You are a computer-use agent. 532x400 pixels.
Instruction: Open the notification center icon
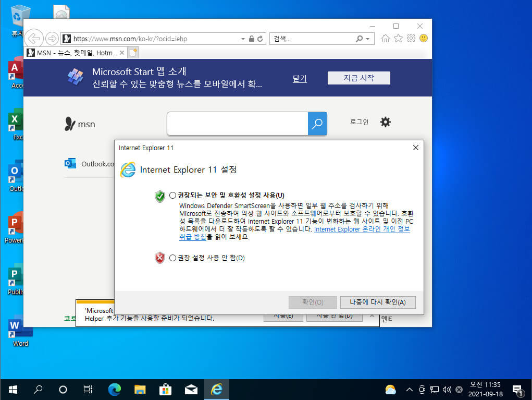point(518,390)
